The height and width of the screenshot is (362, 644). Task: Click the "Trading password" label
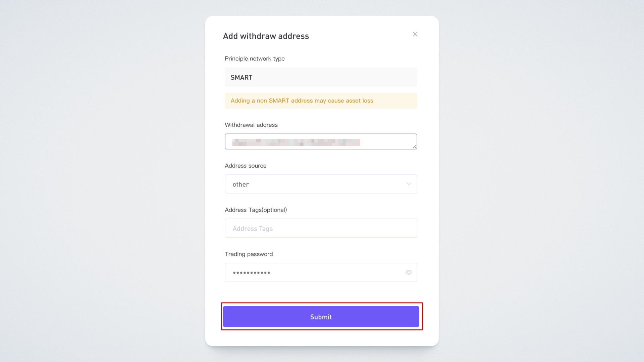(249, 254)
